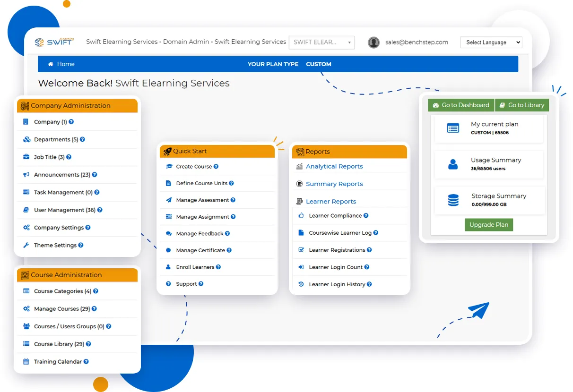
Task: Click help icon next to Company (1)
Action: click(71, 122)
